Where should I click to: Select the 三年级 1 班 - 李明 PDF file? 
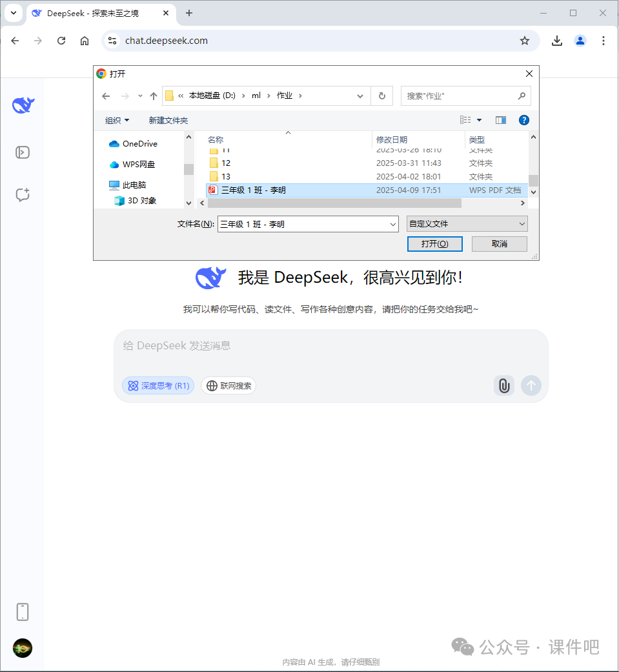(x=255, y=190)
